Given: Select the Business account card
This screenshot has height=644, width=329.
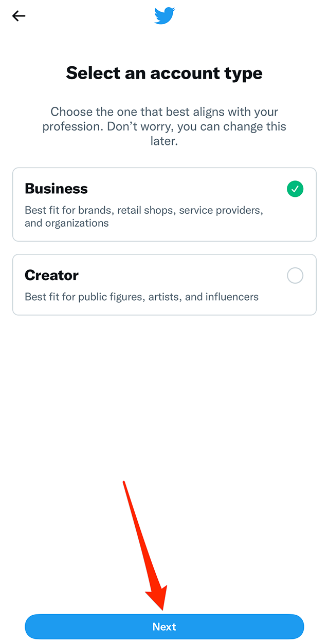Looking at the screenshot, I should tap(164, 204).
